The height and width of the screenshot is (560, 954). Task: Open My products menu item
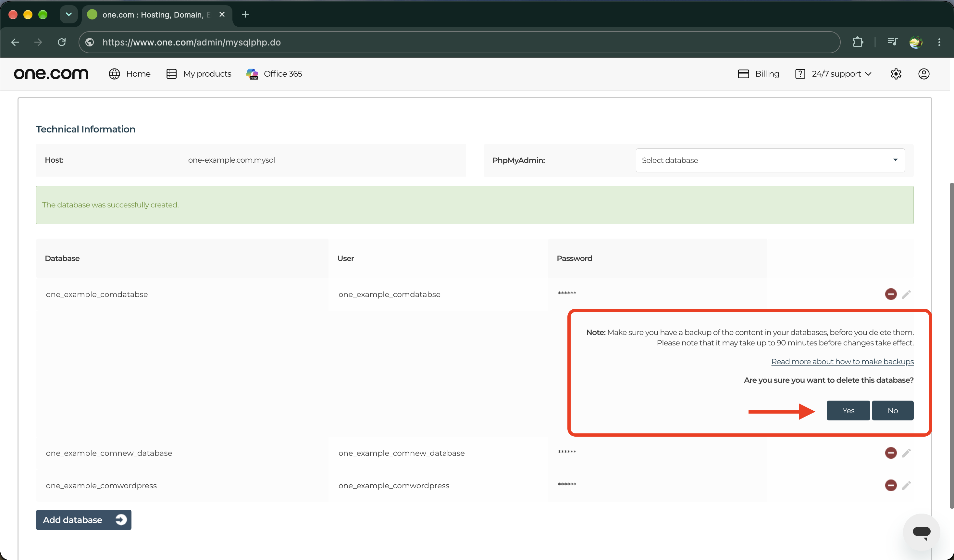(x=199, y=74)
